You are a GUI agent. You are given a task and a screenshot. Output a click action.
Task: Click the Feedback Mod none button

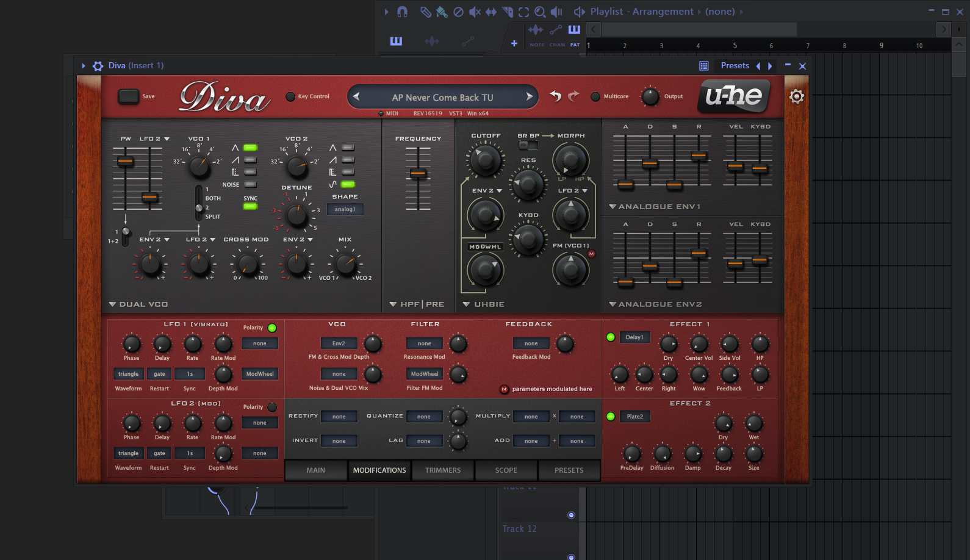(x=531, y=343)
